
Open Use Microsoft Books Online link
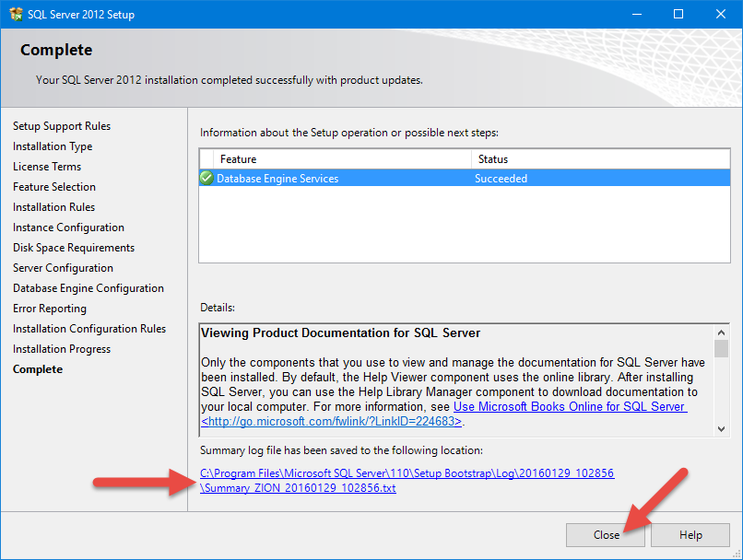tap(569, 407)
